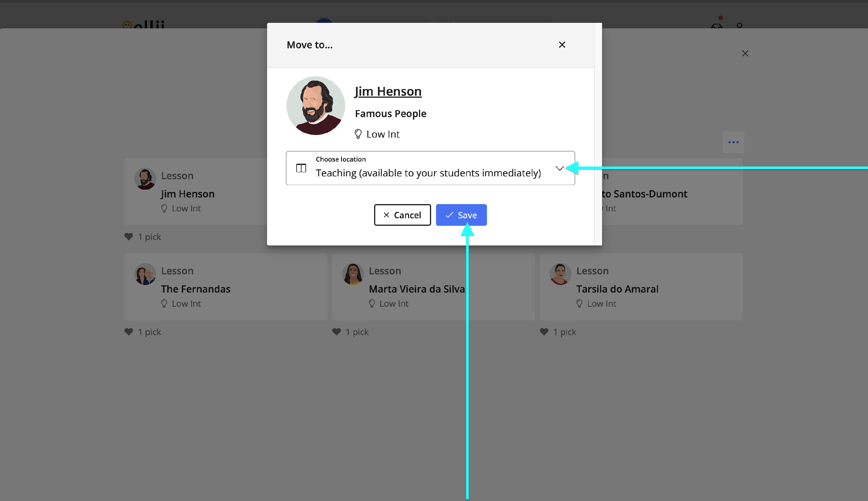This screenshot has height=501, width=868.
Task: Open the Choose location dropdown chevron
Action: point(559,168)
